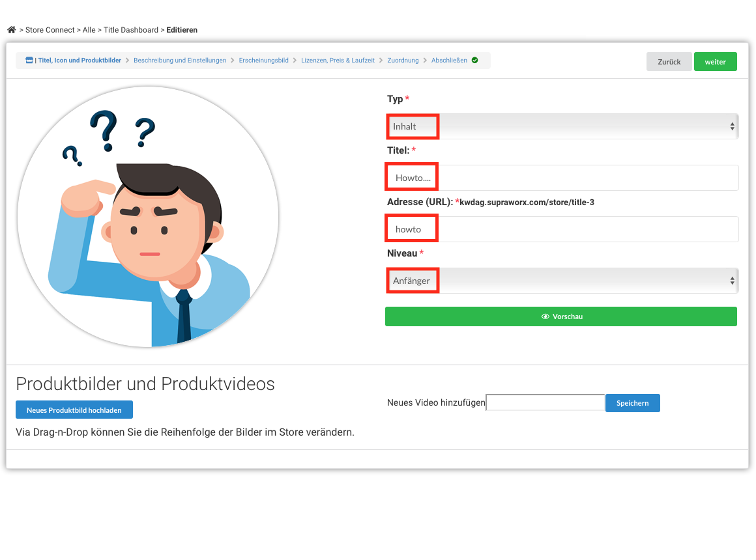This screenshot has height=560, width=756.
Task: Click Speichern next to video field
Action: click(633, 403)
